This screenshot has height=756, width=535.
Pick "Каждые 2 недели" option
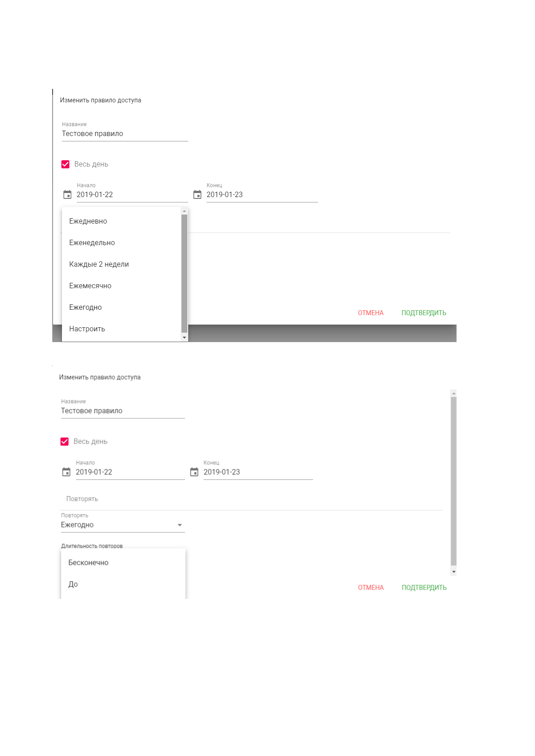[x=99, y=264]
